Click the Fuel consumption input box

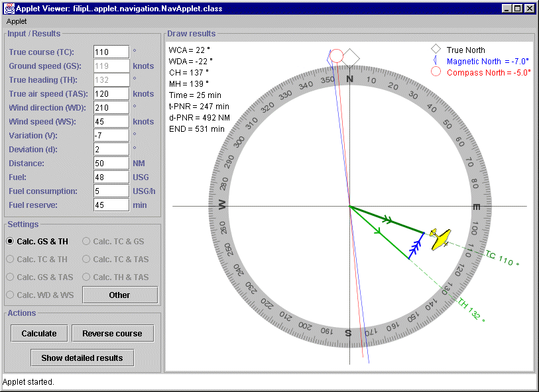(111, 191)
